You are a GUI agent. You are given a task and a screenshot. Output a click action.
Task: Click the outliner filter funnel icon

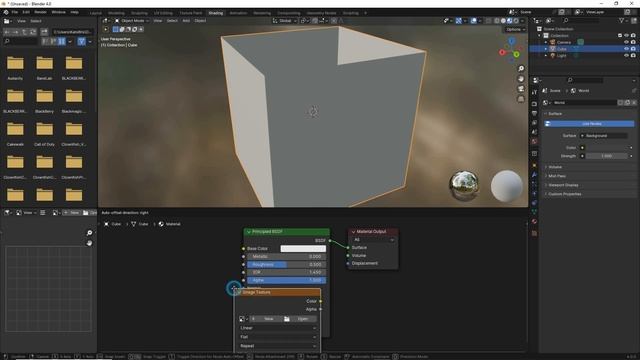click(x=622, y=20)
